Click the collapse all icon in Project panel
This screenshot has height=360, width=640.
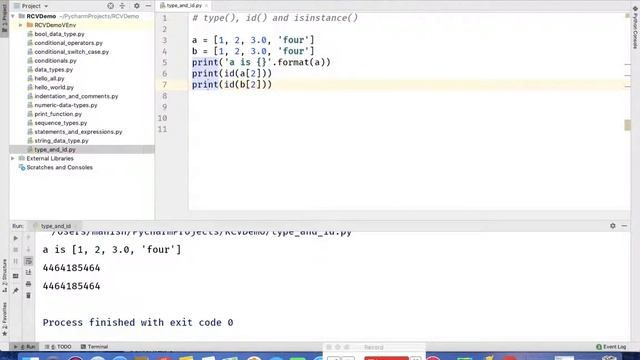click(122, 6)
